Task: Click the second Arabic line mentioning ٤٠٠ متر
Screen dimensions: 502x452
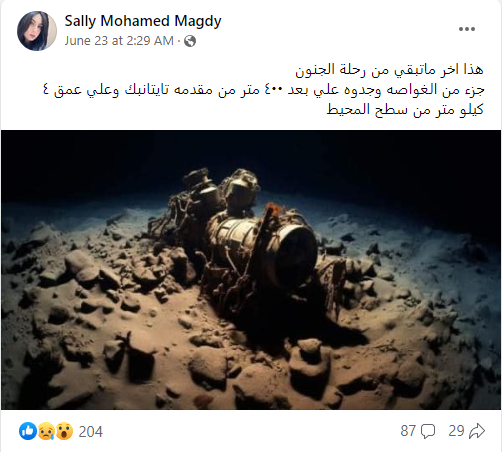Action: pos(263,90)
